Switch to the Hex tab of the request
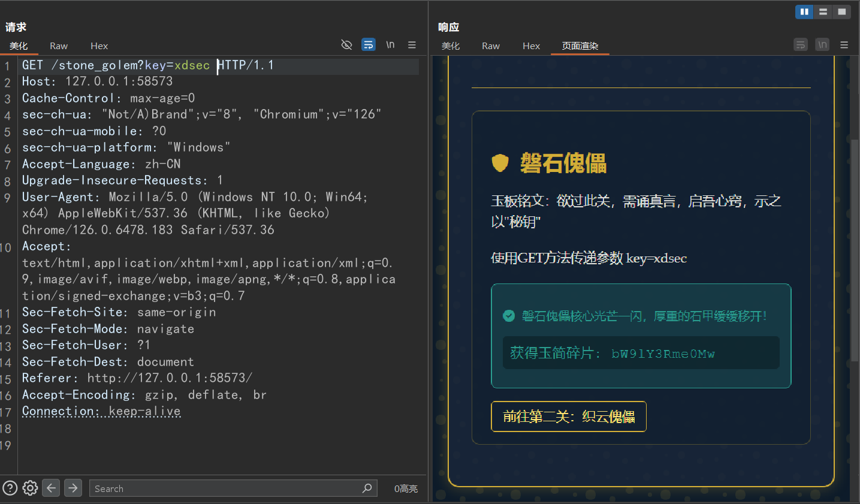Image resolution: width=860 pixels, height=504 pixels. [x=99, y=46]
